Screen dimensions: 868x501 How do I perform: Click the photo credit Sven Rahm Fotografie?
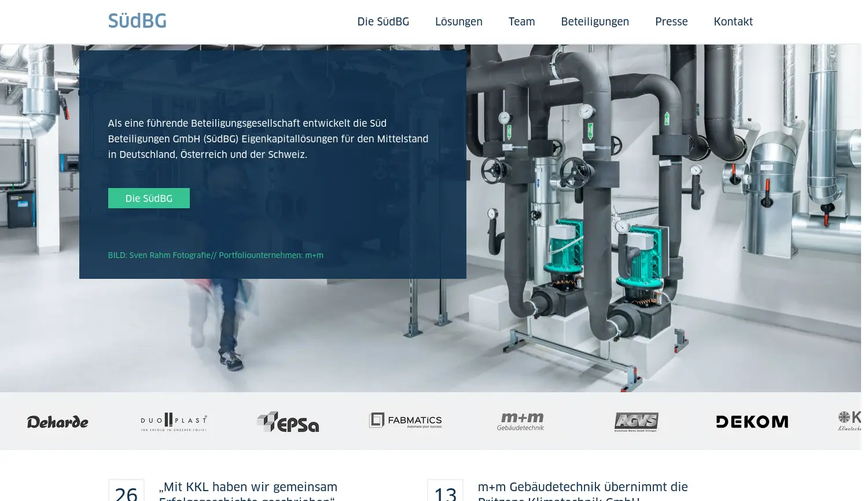click(215, 255)
